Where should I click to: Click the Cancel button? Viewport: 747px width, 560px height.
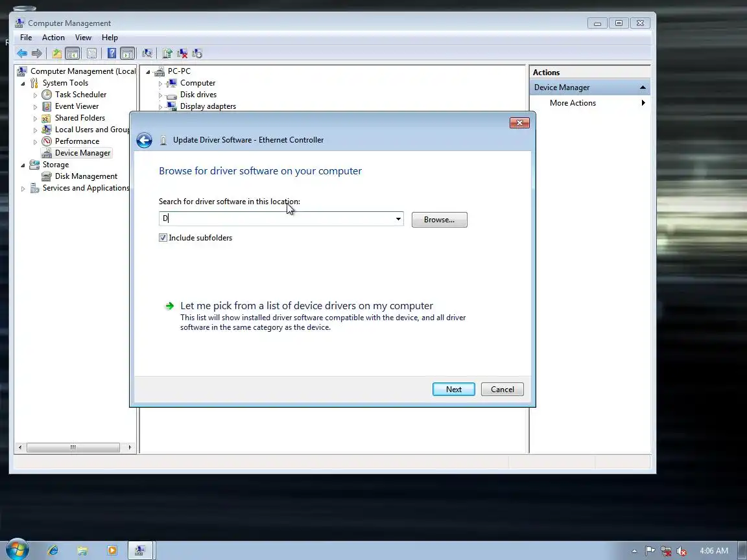click(502, 389)
